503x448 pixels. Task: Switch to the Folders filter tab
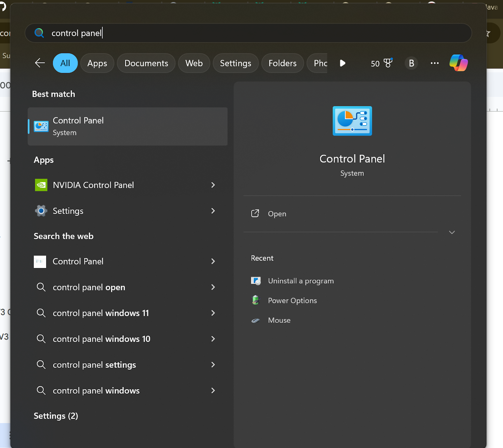[x=282, y=63]
